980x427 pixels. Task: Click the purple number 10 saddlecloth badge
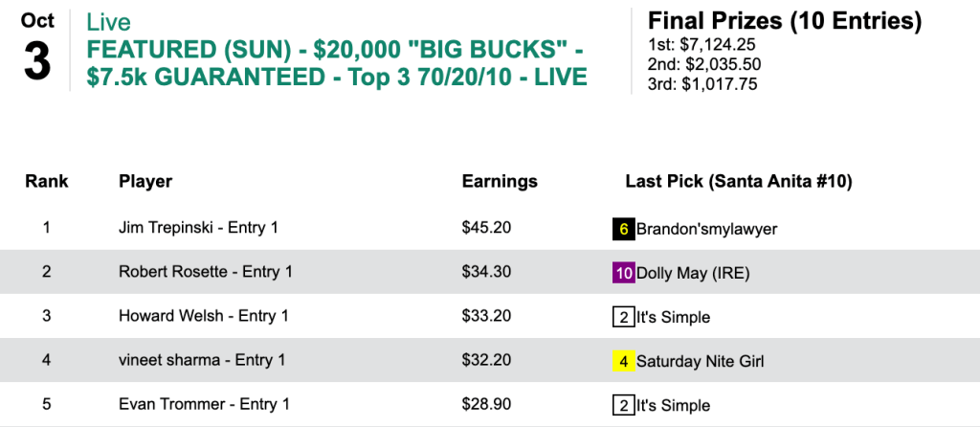pyautogui.click(x=624, y=273)
